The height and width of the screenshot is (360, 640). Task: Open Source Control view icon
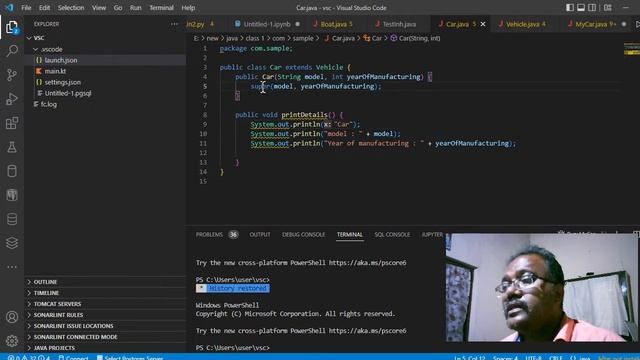click(x=12, y=75)
